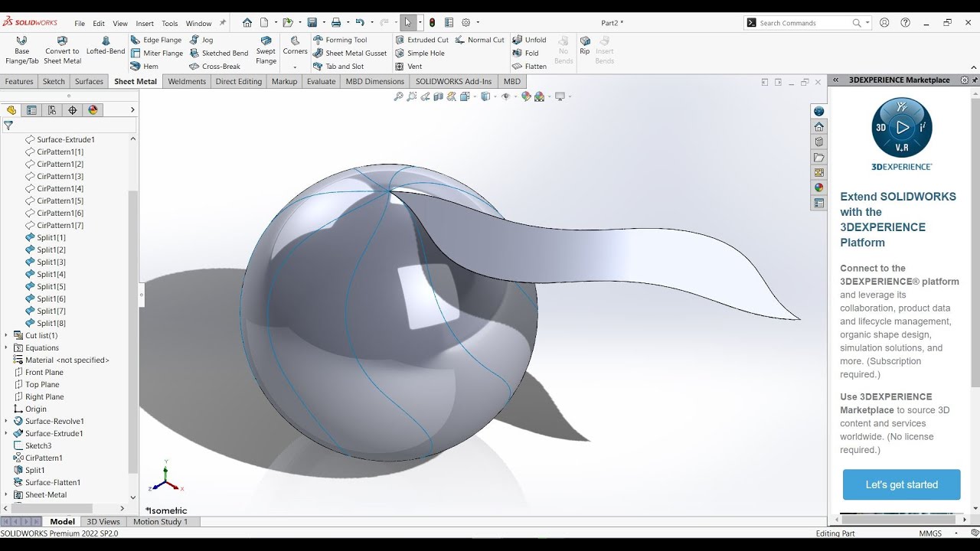Select the Forming Tool command
The width and height of the screenshot is (980, 551).
pyautogui.click(x=340, y=40)
